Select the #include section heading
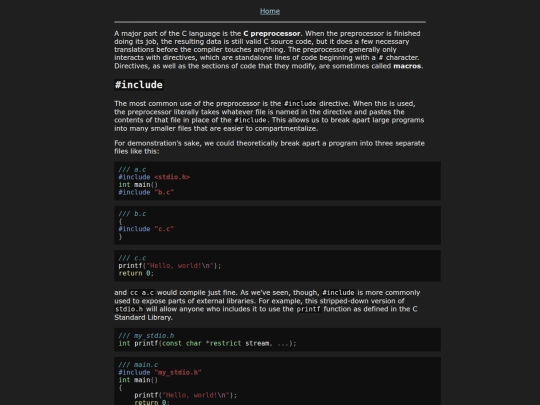The image size is (540, 405). tap(139, 85)
